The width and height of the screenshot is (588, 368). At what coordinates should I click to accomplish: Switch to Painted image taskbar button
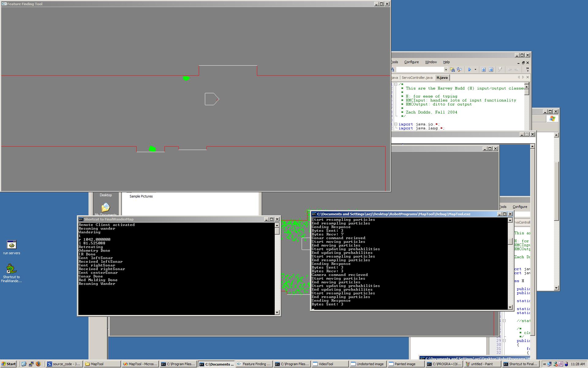[x=406, y=364]
